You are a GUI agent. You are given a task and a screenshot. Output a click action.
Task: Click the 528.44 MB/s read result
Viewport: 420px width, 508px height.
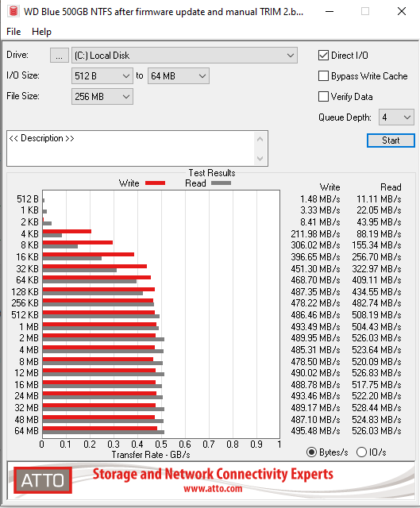pyautogui.click(x=376, y=407)
